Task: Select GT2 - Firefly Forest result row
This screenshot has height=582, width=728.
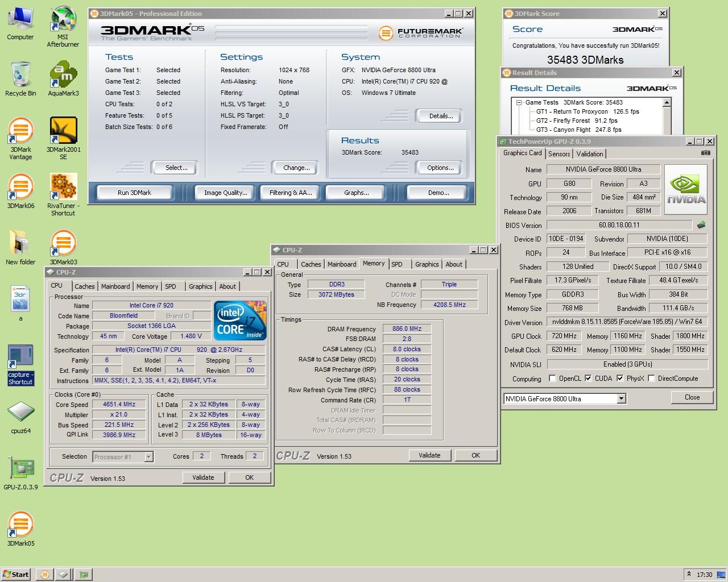Action: [x=577, y=121]
